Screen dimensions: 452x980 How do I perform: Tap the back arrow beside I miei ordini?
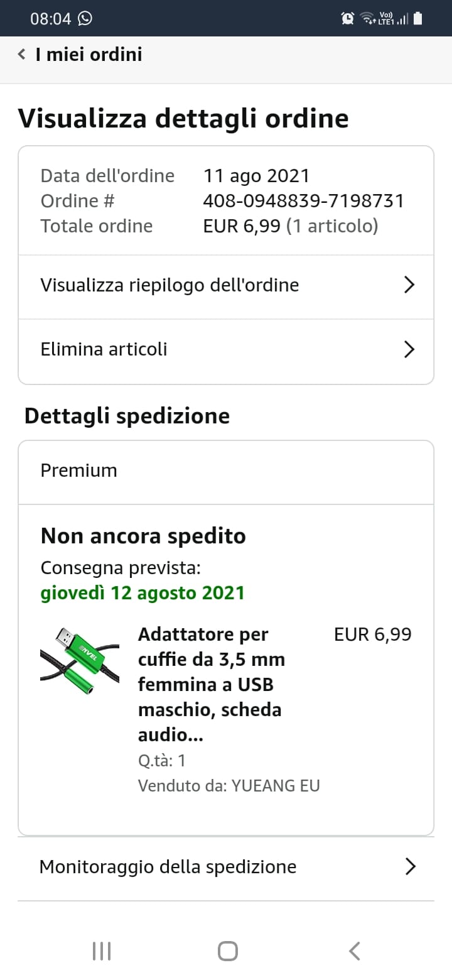(22, 55)
